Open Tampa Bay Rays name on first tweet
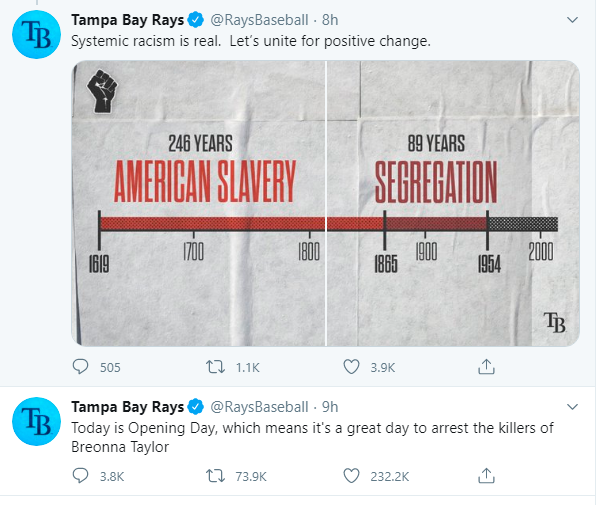The image size is (606, 505). [x=128, y=19]
